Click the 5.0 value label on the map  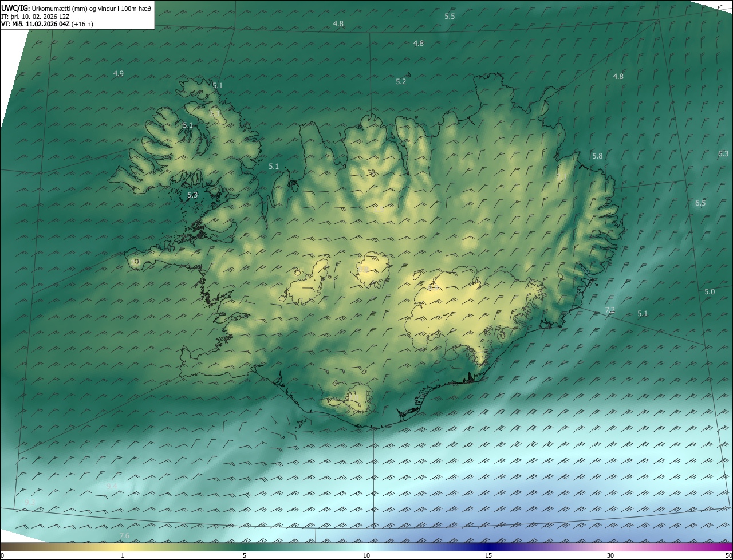coord(710,291)
